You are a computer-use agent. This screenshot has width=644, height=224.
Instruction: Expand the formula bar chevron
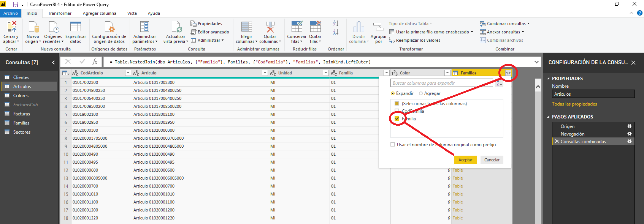click(536, 62)
